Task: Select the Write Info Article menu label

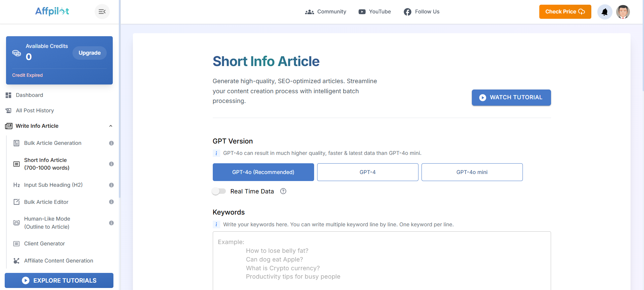Action: pos(37,126)
